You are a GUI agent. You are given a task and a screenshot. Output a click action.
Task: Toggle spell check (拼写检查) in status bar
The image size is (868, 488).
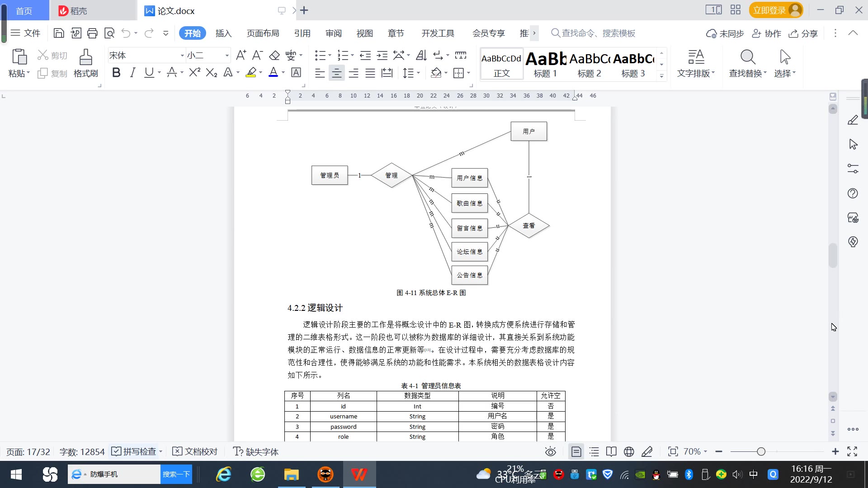135,452
